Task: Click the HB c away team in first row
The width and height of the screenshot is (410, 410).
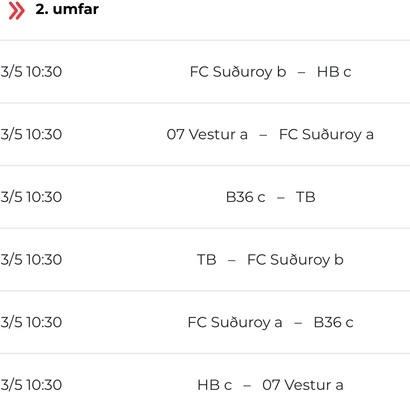Action: [334, 72]
